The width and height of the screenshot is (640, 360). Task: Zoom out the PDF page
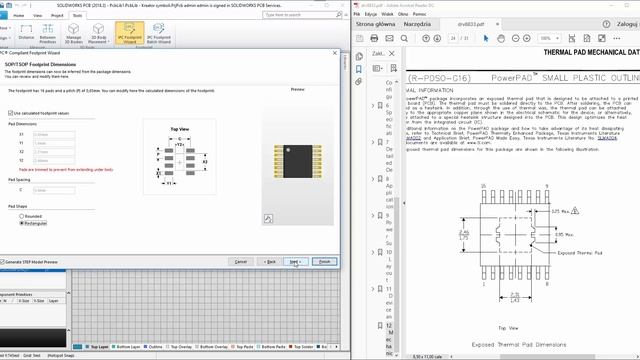pyautogui.click(x=516, y=38)
